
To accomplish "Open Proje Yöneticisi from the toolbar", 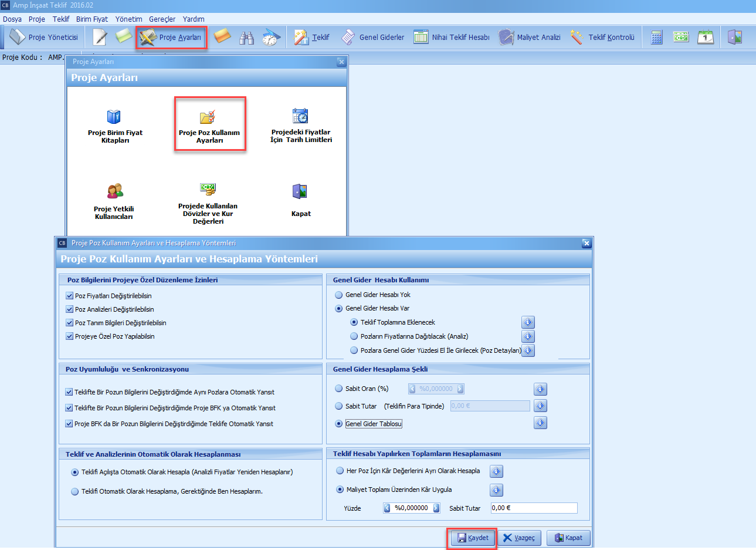I will 45,37.
